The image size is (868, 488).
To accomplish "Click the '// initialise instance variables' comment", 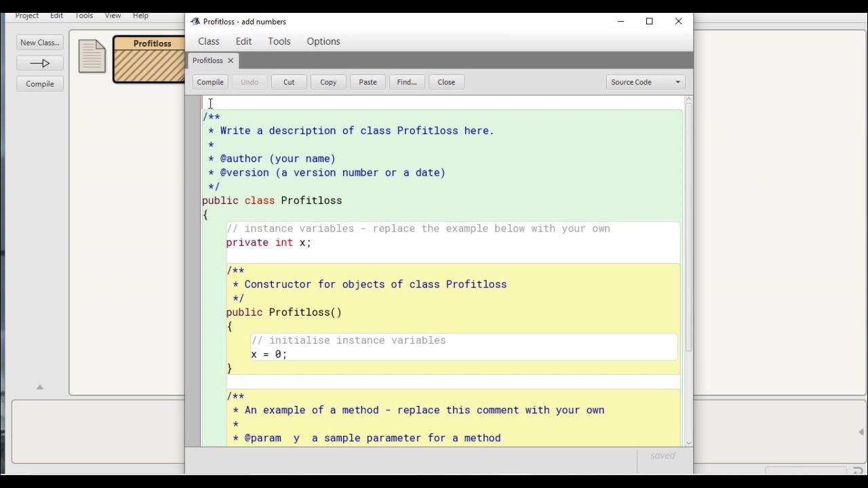I will click(349, 340).
